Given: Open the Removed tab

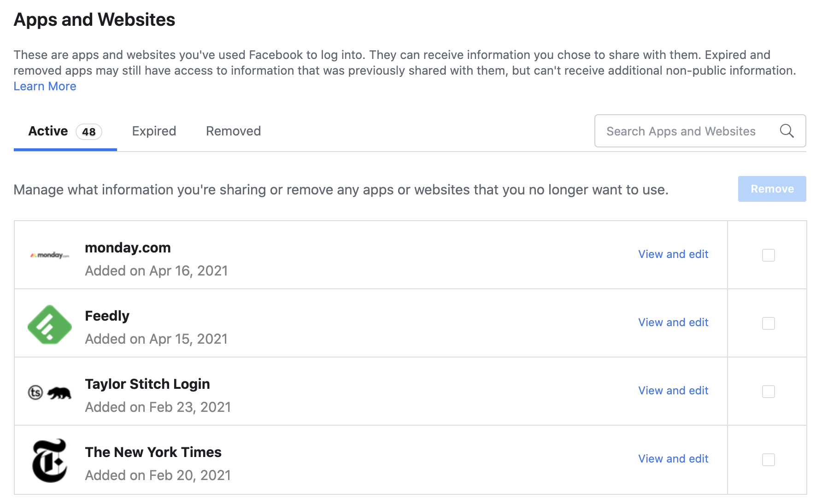Looking at the screenshot, I should 233,131.
